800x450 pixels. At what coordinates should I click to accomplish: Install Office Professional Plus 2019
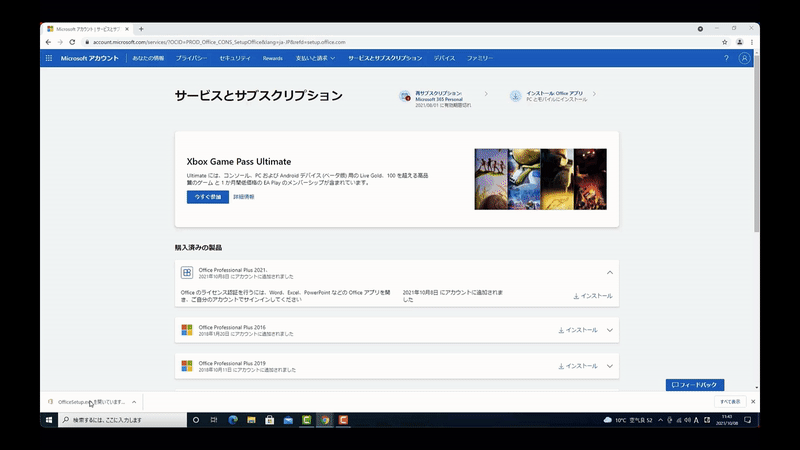pyautogui.click(x=578, y=366)
